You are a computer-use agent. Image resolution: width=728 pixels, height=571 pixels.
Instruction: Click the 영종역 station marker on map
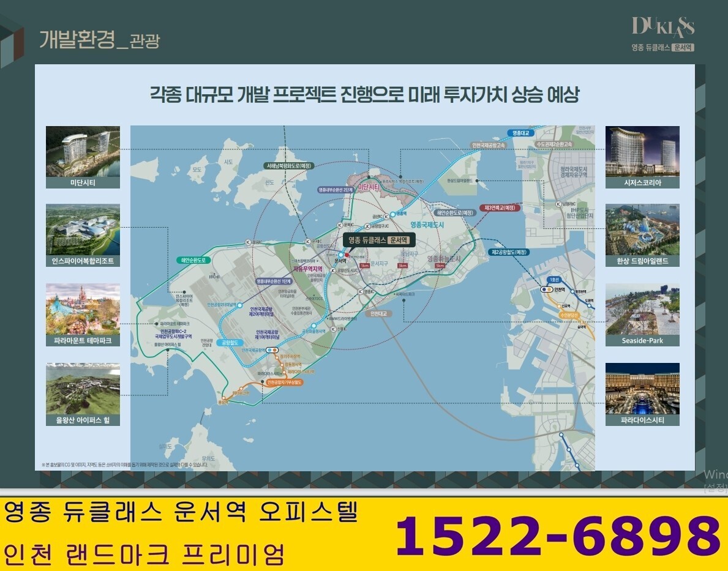pos(392,214)
